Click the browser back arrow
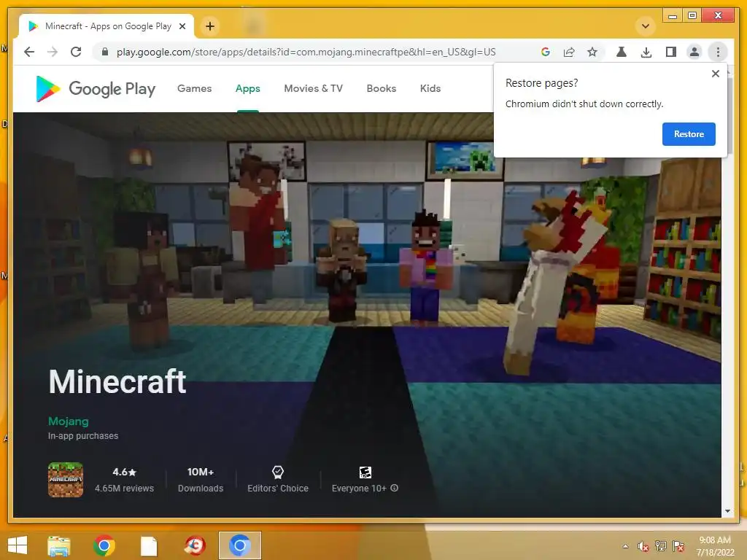Screen dimensions: 747x560 point(29,52)
